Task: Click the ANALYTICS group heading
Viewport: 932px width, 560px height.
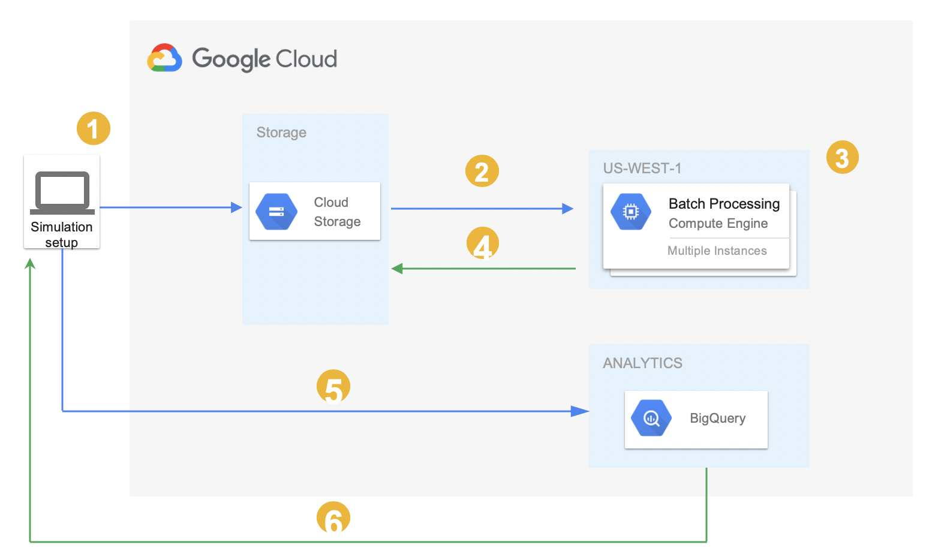Action: (x=642, y=363)
